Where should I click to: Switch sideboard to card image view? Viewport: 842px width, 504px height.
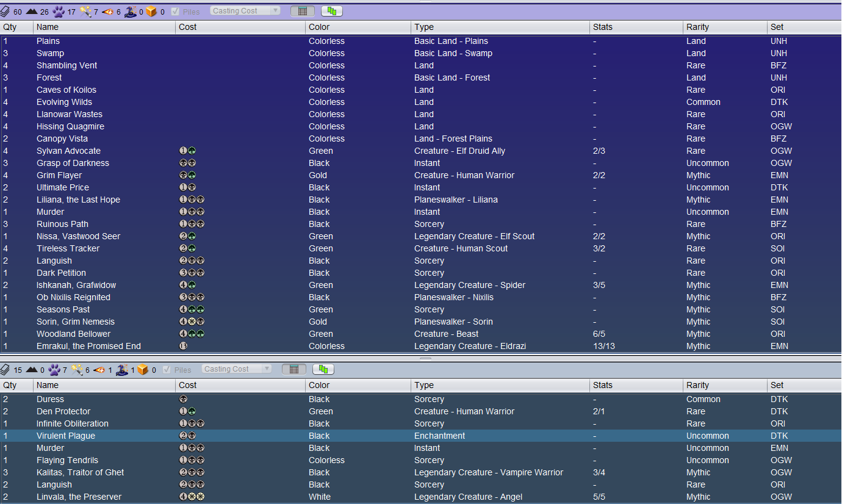pyautogui.click(x=323, y=369)
